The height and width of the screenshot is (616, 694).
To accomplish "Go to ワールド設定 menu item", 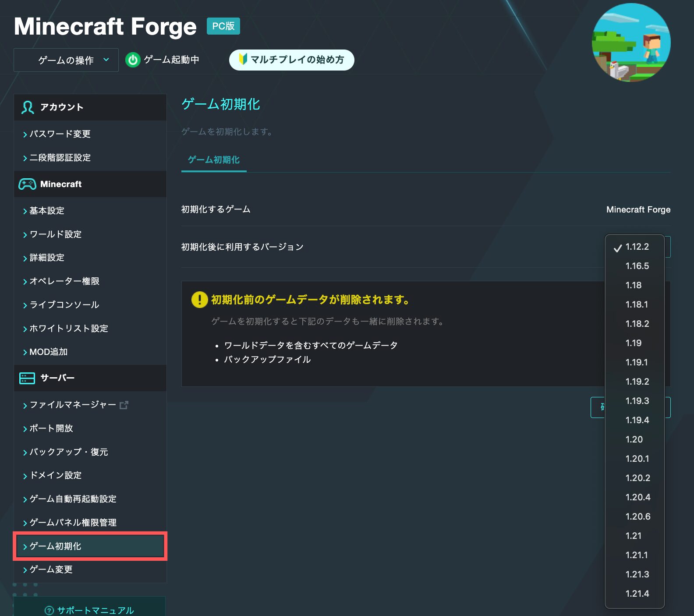I will coord(56,234).
